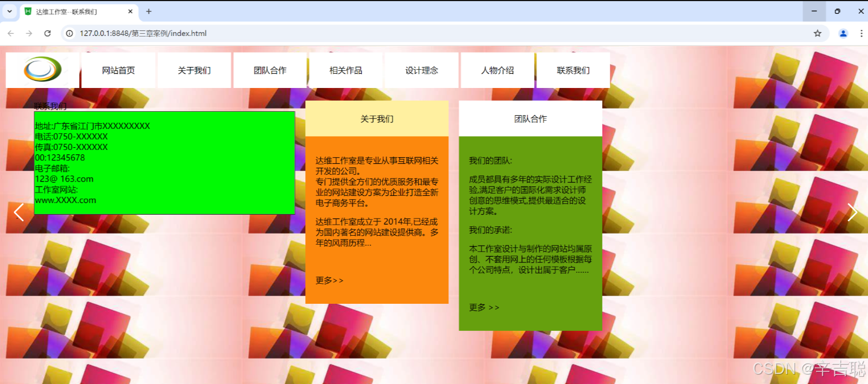Click the fax line 传真:0750-XXXXXX
The image size is (868, 384).
click(71, 147)
